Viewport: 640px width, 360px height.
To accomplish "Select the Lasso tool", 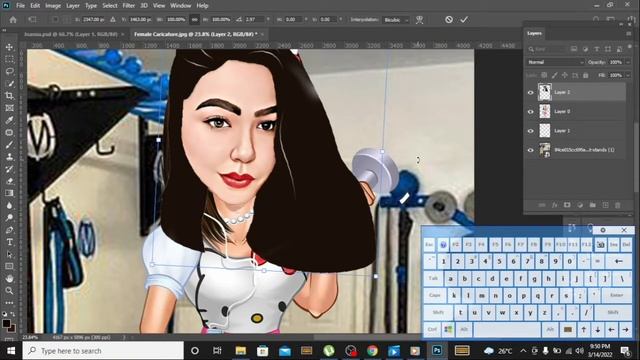I will 9,71.
